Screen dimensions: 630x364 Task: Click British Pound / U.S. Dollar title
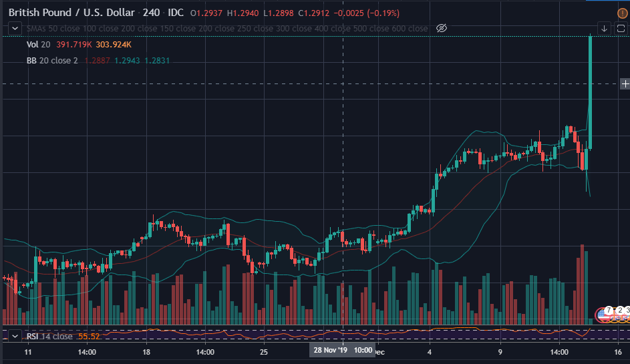click(71, 13)
